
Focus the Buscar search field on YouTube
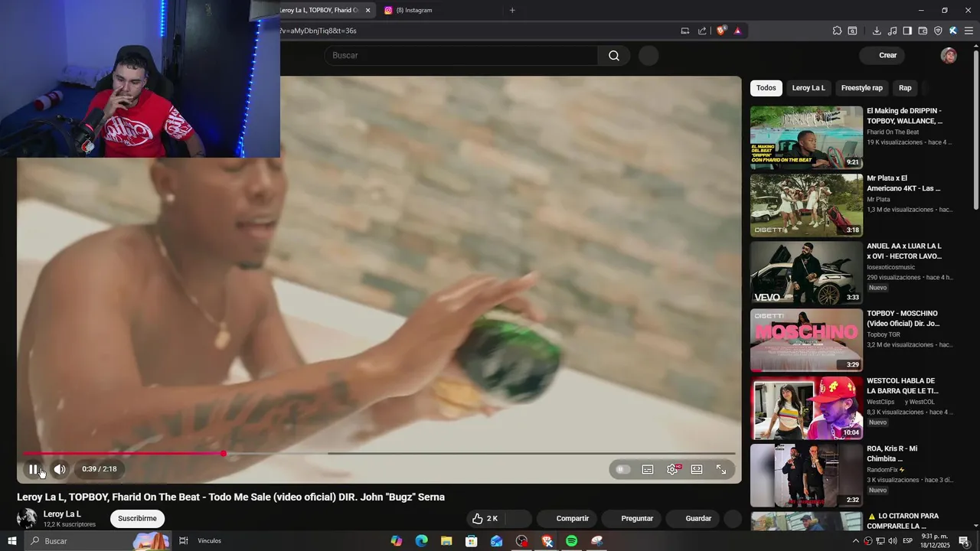tap(461, 55)
